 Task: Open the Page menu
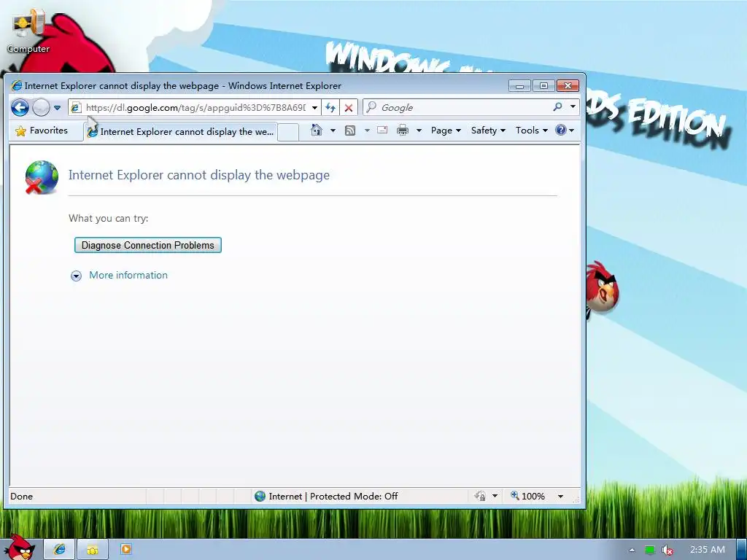(x=446, y=131)
